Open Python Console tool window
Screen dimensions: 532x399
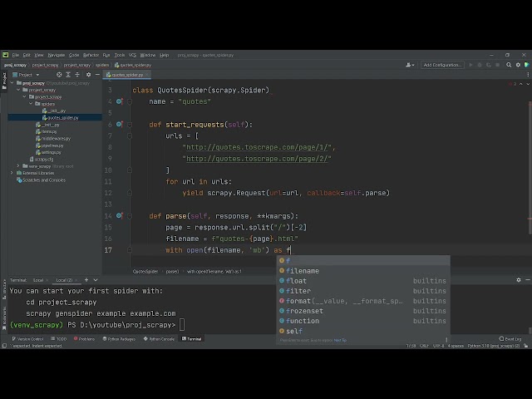159,338
